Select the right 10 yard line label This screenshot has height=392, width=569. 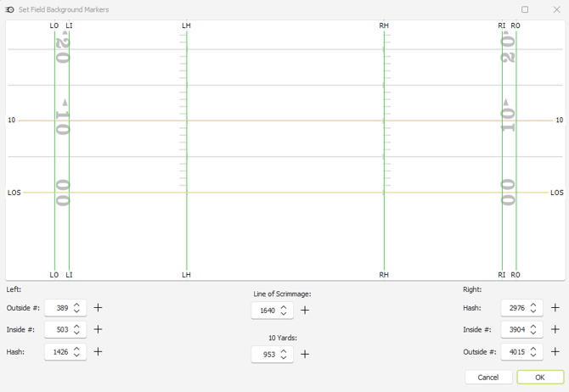coord(560,120)
